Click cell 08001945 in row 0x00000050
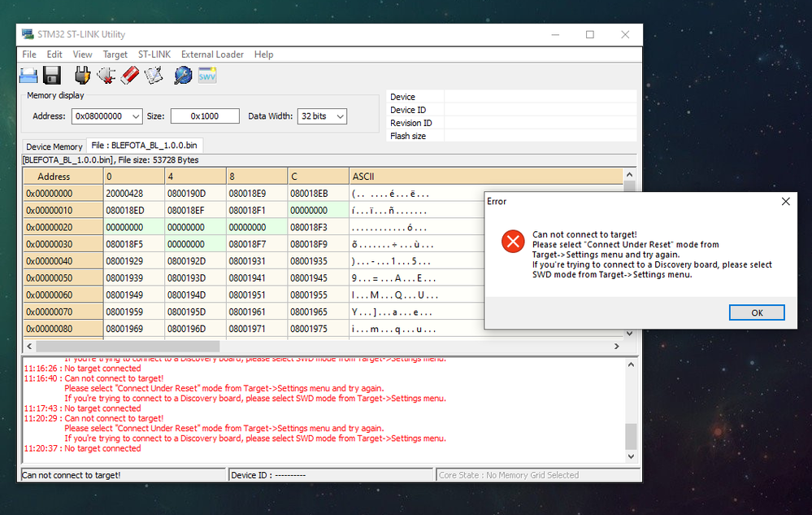The height and width of the screenshot is (515, 812). coord(318,278)
